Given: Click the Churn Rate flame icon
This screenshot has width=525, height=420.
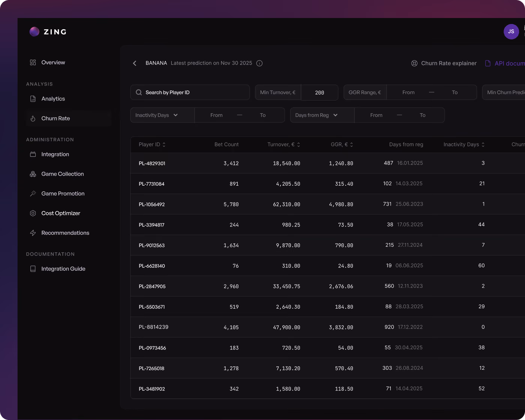Looking at the screenshot, I should pos(33,118).
